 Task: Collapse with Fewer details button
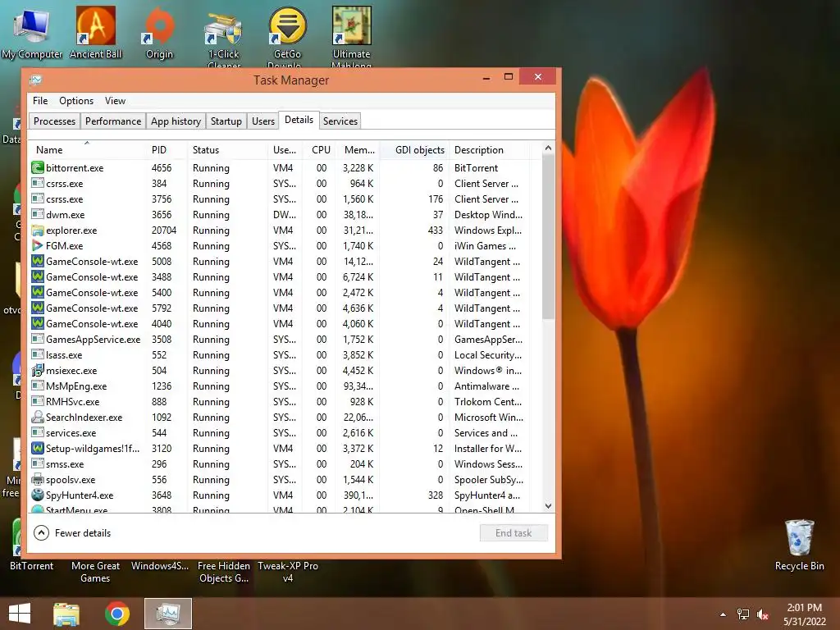(x=72, y=533)
